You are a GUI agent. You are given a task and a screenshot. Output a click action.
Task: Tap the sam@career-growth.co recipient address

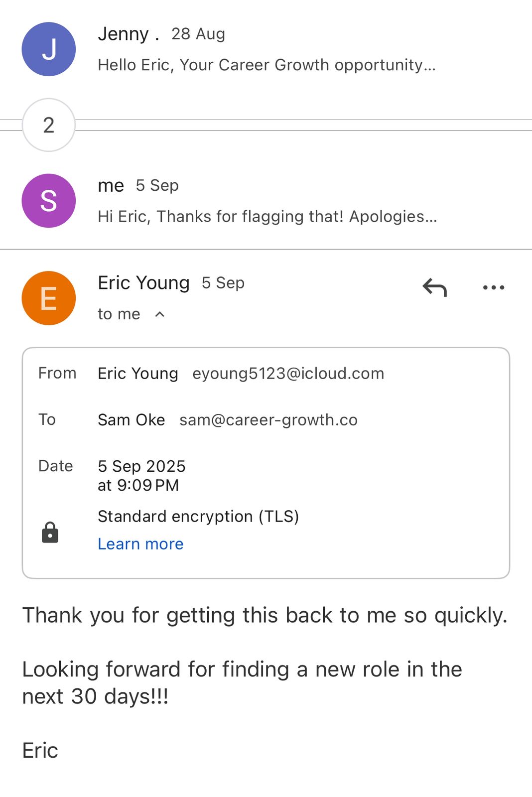(x=268, y=420)
